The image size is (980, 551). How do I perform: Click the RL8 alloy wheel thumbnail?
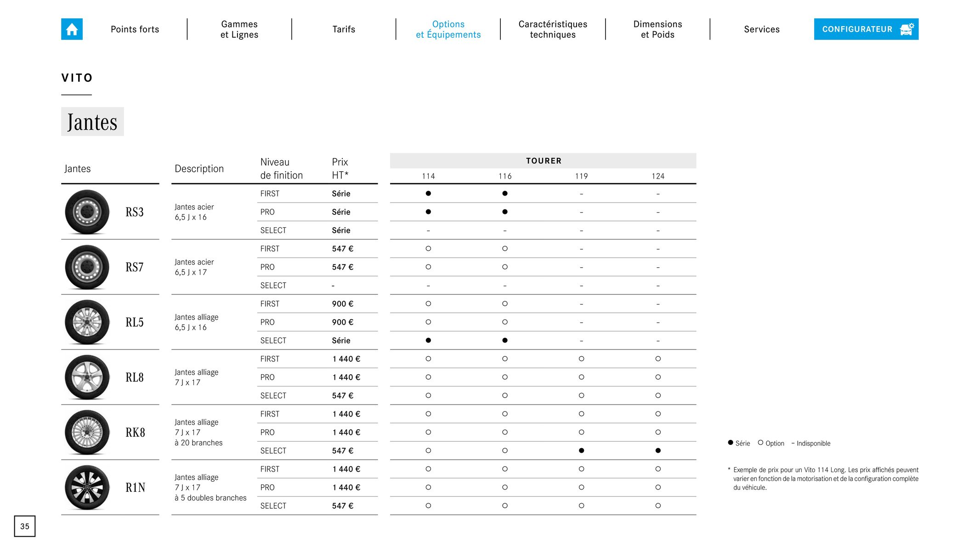[x=87, y=377]
